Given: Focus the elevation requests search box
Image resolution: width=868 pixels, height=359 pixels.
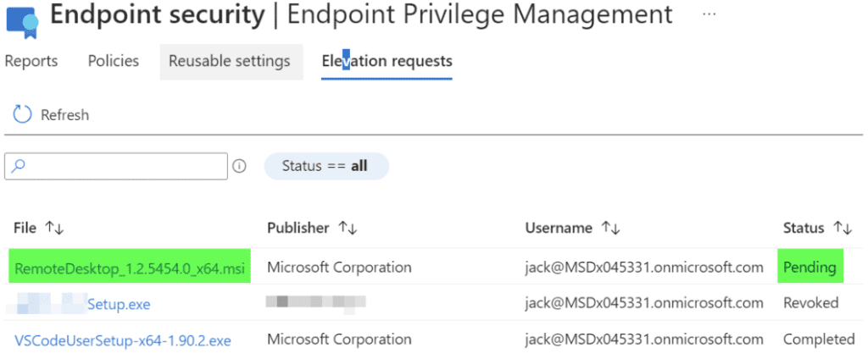Looking at the screenshot, I should point(116,166).
